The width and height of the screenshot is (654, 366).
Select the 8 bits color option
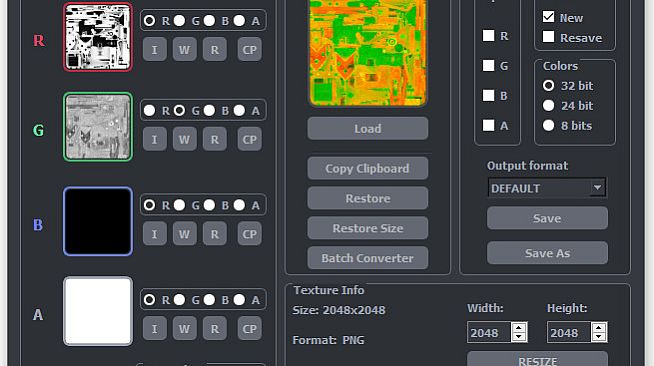coord(548,125)
